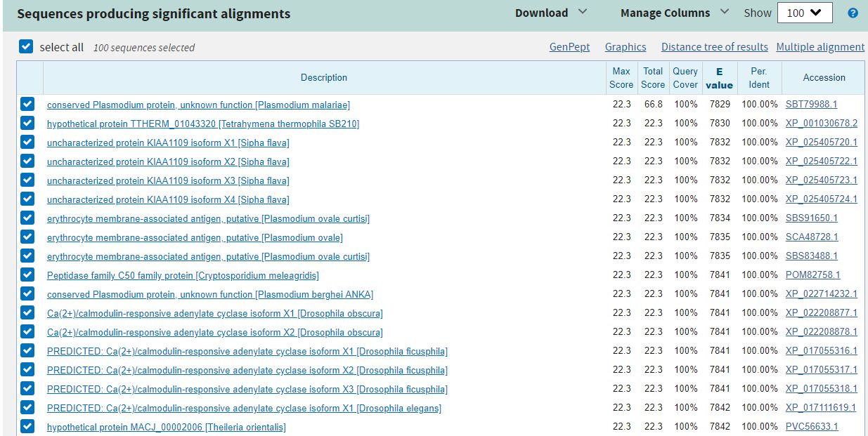The image size is (868, 436).
Task: Open accession SBT79988.1
Action: (x=811, y=104)
